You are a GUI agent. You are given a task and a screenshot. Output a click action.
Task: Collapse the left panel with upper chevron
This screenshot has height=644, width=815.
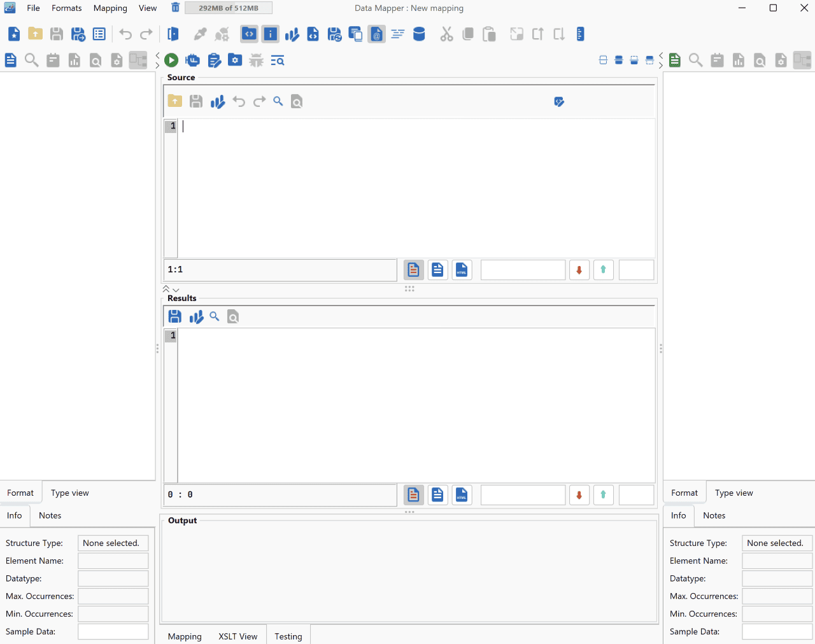tap(157, 55)
